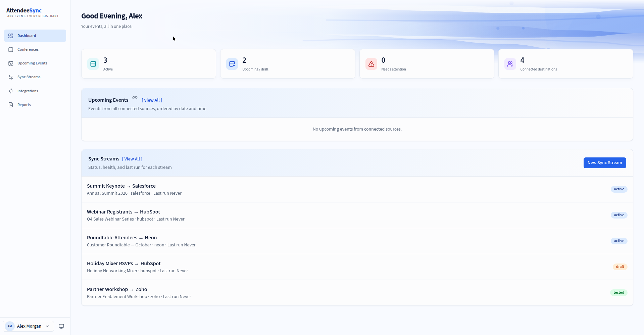Click the Dashboard grid icon in sidebar
This screenshot has height=335, width=644.
[x=11, y=36]
